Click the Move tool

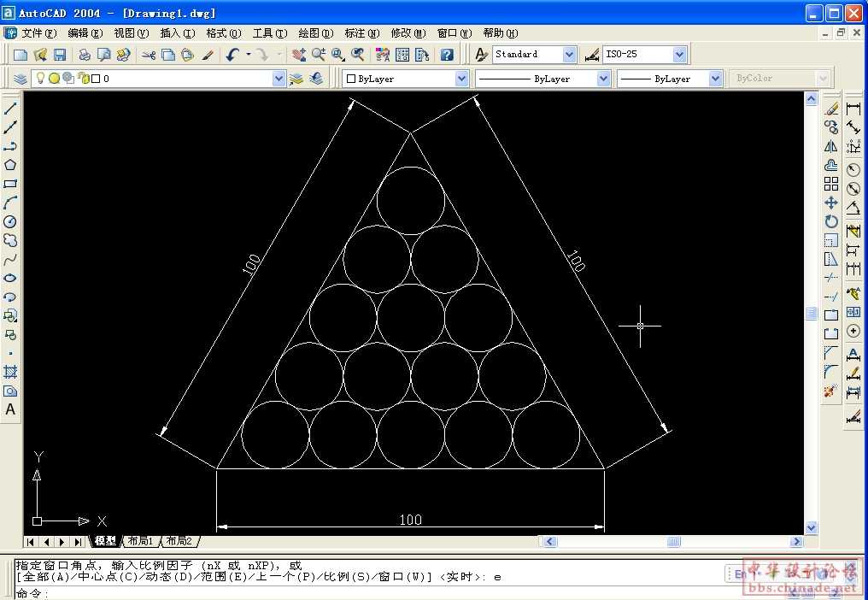click(831, 203)
